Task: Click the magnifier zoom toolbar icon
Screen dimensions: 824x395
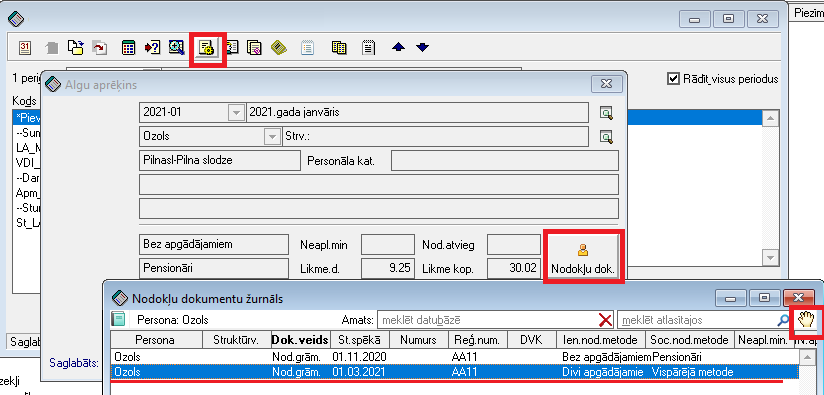Action: point(176,47)
